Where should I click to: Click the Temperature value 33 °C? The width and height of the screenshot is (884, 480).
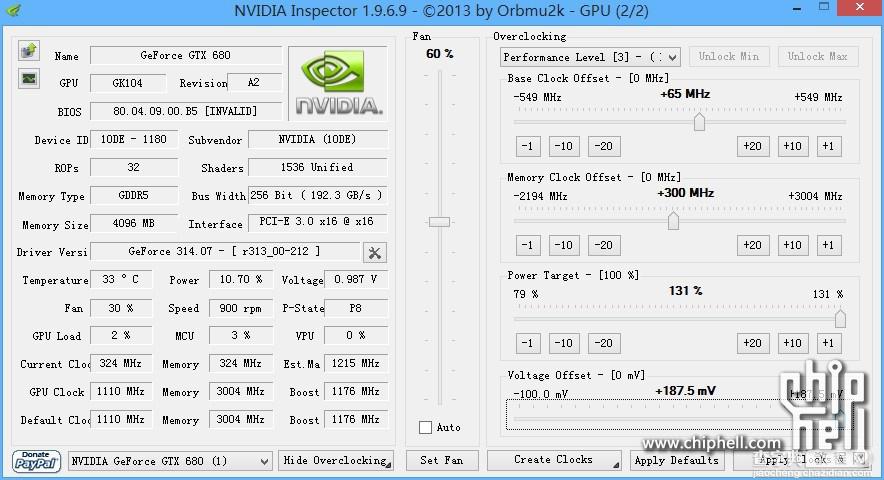pos(121,279)
